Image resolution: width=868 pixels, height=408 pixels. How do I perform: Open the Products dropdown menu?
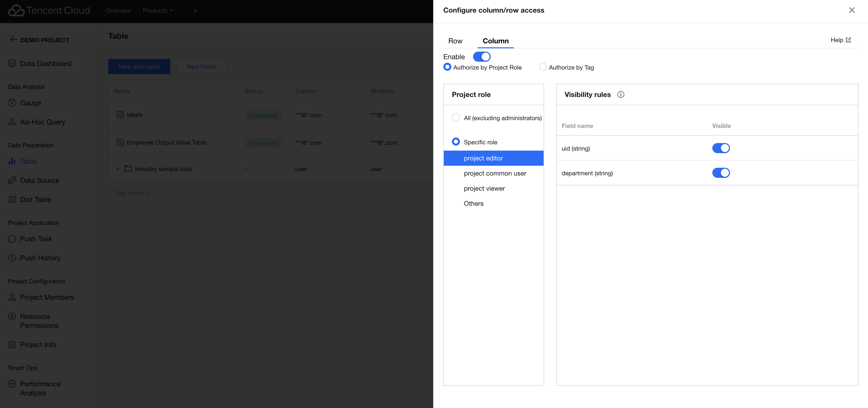pyautogui.click(x=158, y=10)
